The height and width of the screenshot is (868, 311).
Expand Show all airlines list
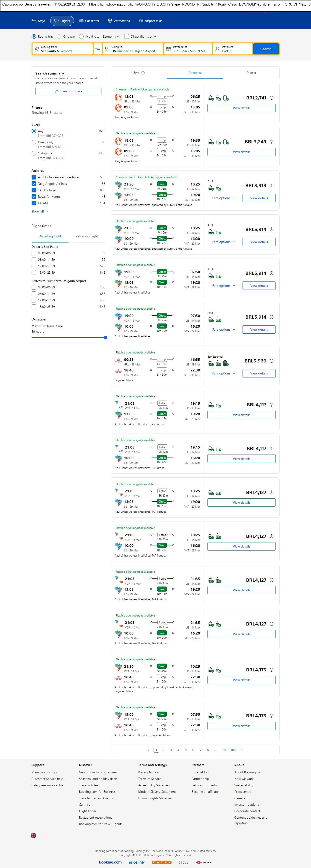click(x=40, y=211)
